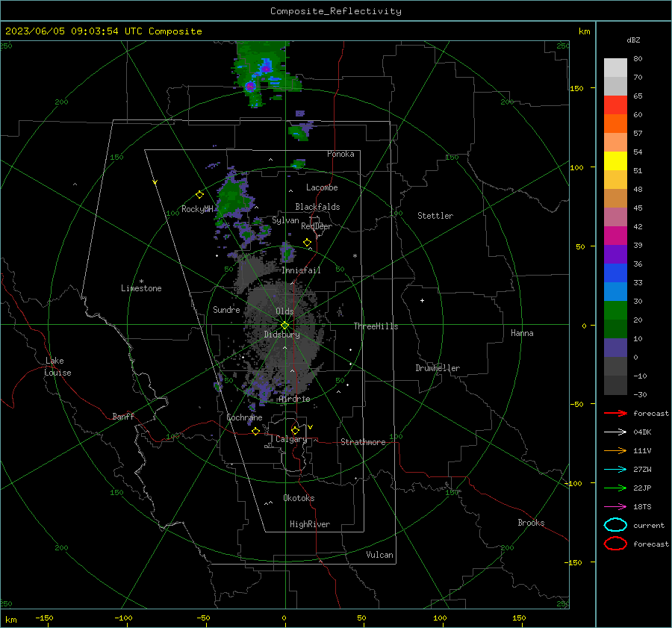The width and height of the screenshot is (672, 628).
Task: Click the 'HighRiver' label
Action: [x=310, y=524]
